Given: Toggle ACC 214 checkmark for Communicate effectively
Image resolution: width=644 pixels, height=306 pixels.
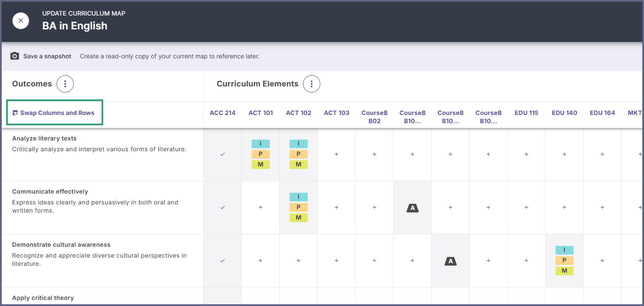Looking at the screenshot, I should click(223, 207).
